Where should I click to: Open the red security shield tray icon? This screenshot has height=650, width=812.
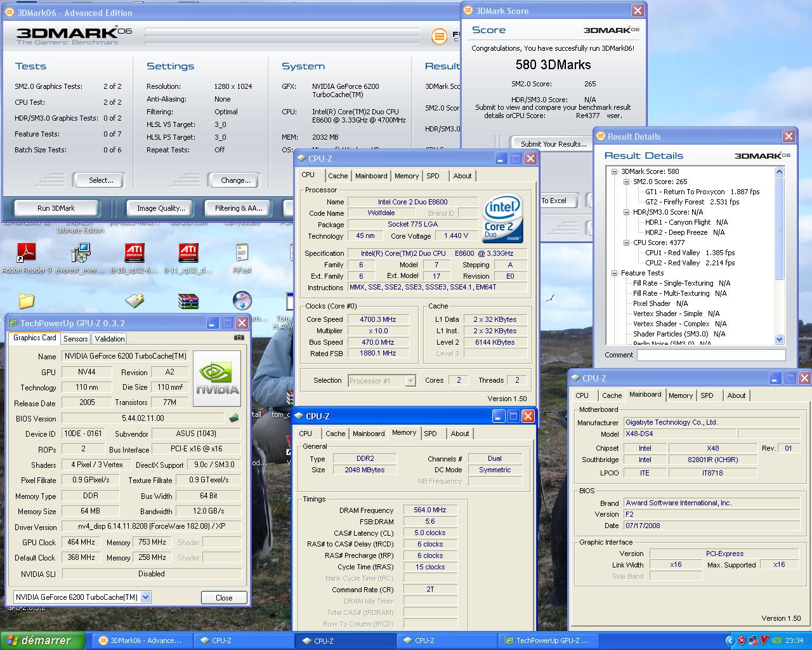(x=742, y=640)
